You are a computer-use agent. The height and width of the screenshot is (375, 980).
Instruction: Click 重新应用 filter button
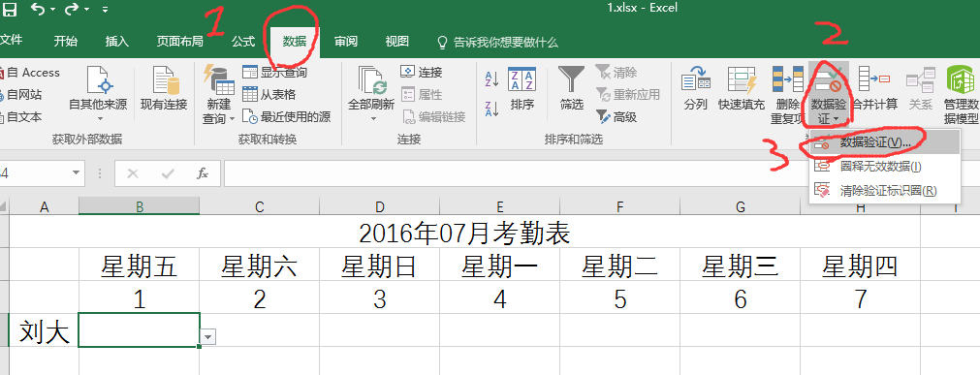tap(627, 95)
